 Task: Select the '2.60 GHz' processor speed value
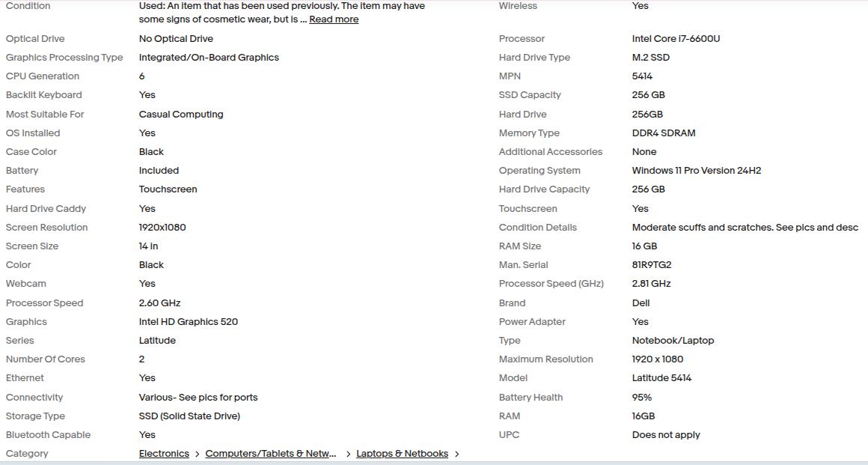159,303
